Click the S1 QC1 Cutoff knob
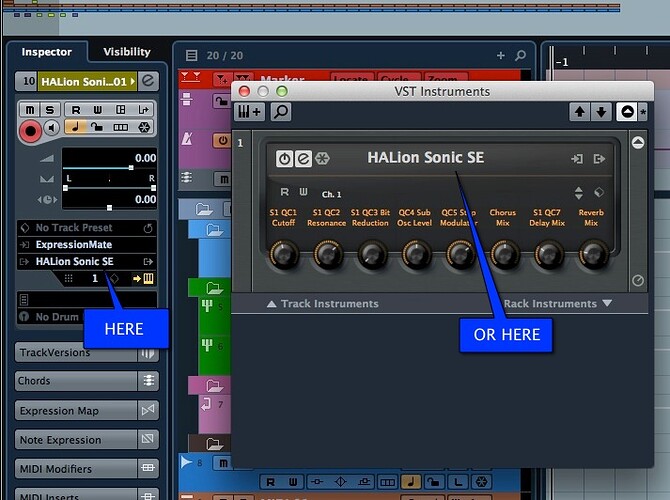 (x=283, y=254)
